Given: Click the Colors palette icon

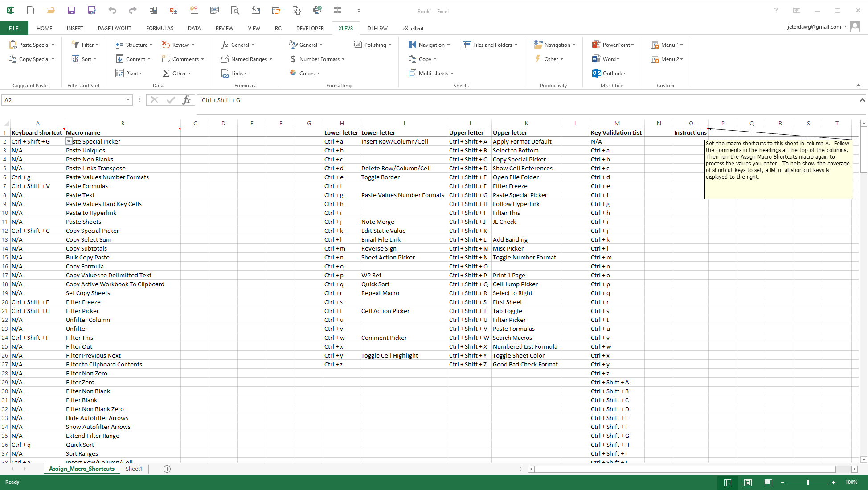Looking at the screenshot, I should [293, 73].
